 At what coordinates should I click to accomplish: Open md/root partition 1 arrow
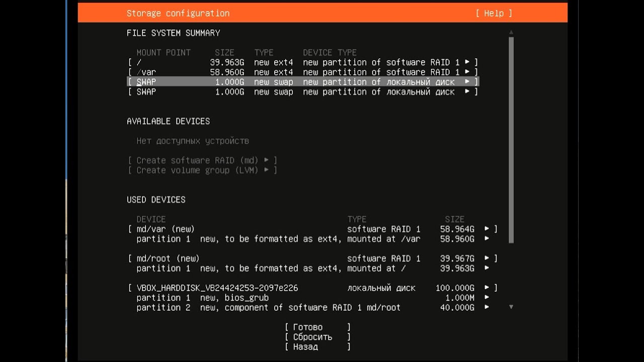tap(487, 268)
